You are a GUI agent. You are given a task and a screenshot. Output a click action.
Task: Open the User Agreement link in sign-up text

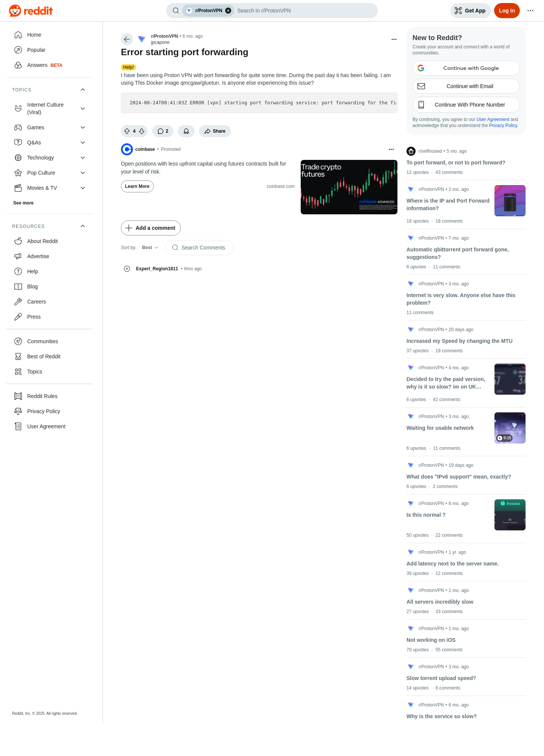point(493,119)
